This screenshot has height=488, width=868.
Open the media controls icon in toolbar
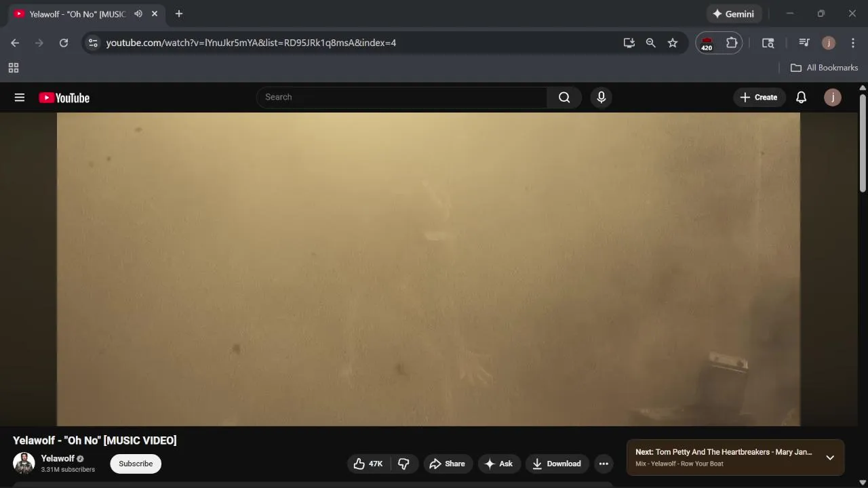pos(804,43)
